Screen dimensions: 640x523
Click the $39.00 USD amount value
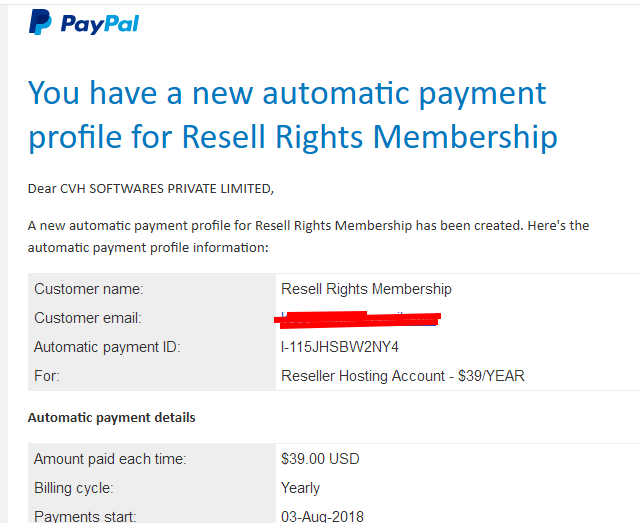coord(320,459)
